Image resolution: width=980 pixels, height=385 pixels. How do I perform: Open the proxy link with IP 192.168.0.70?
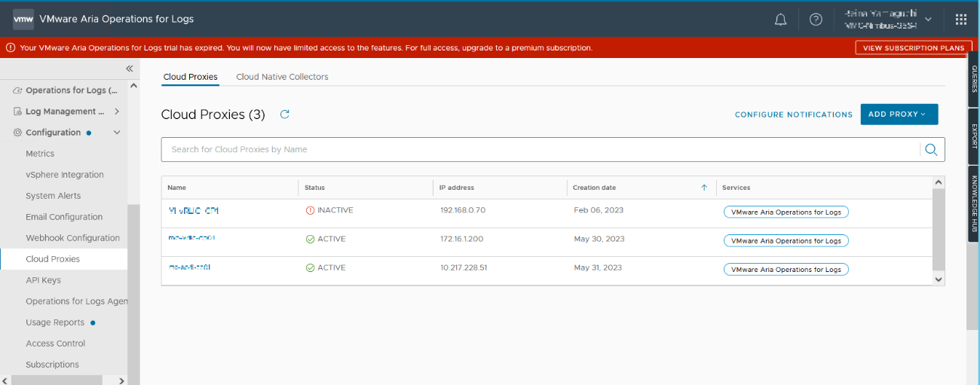(193, 210)
